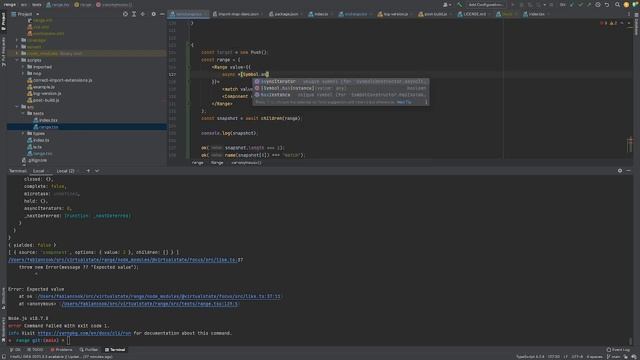Click the run play icon in toolbar
Image resolution: width=640 pixels, height=360 pixels.
(x=513, y=4)
